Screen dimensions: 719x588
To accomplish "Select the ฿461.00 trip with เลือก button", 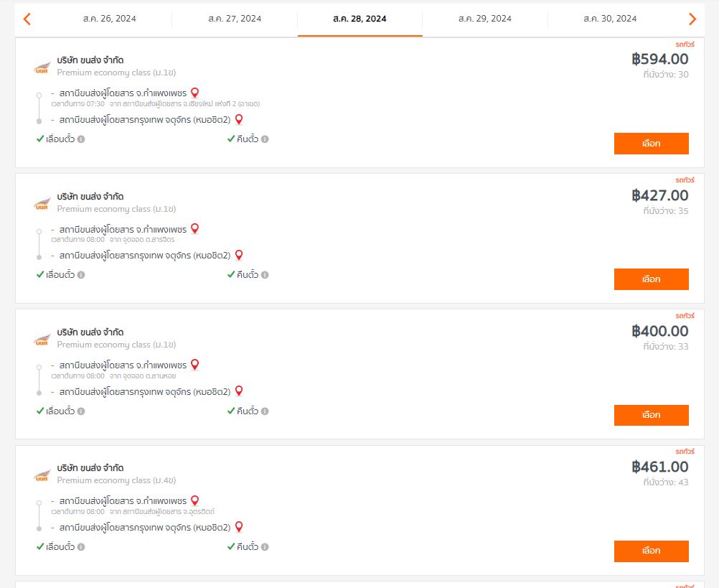I will (651, 551).
